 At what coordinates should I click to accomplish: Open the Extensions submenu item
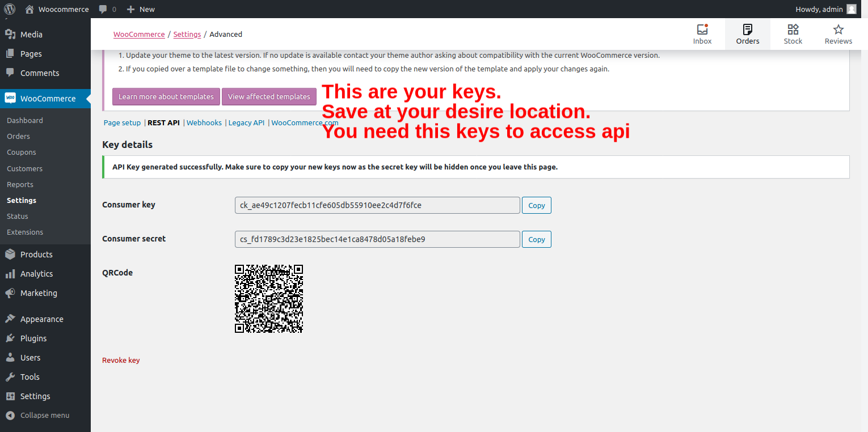(25, 232)
